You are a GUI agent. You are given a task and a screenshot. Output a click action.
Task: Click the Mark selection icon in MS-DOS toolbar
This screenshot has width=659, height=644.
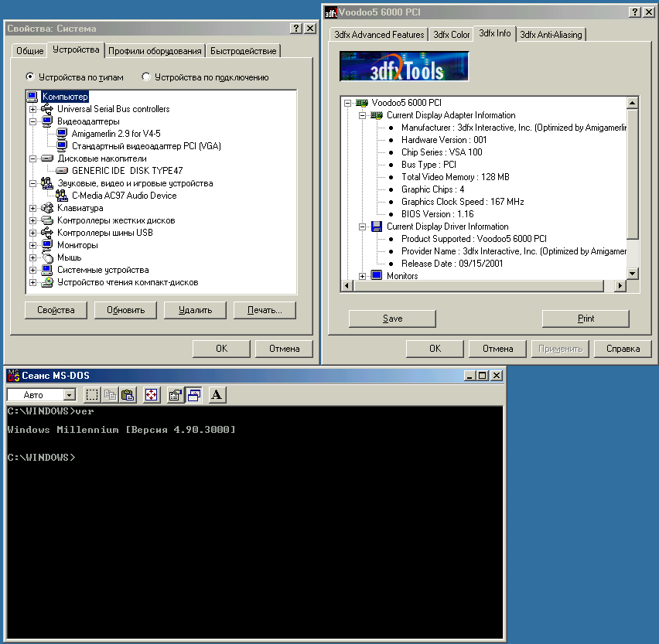(x=91, y=395)
